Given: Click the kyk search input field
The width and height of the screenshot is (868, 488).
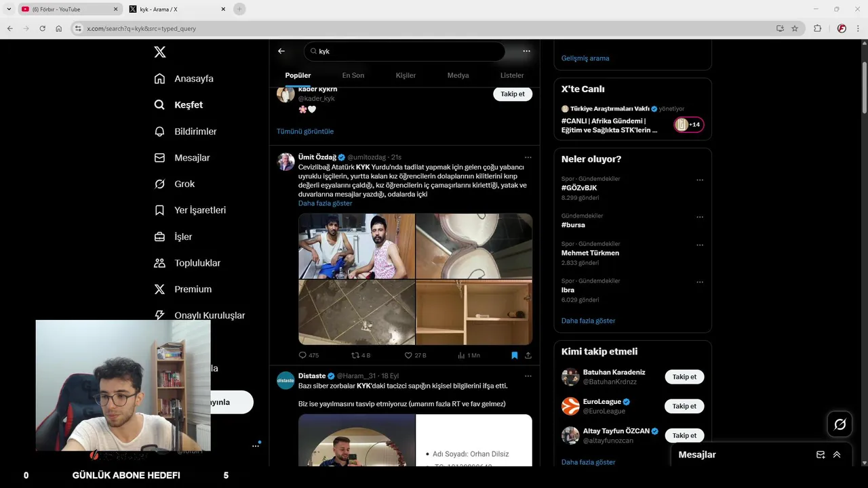Looking at the screenshot, I should [x=404, y=52].
